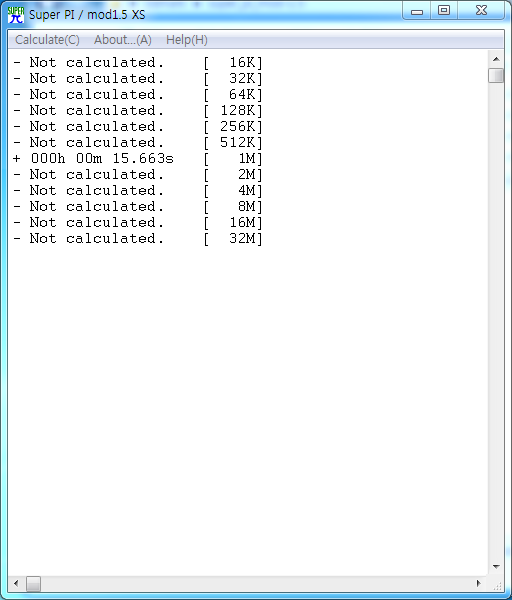Select the 128K not calculated row
Screen dimensions: 512x600
(138, 111)
